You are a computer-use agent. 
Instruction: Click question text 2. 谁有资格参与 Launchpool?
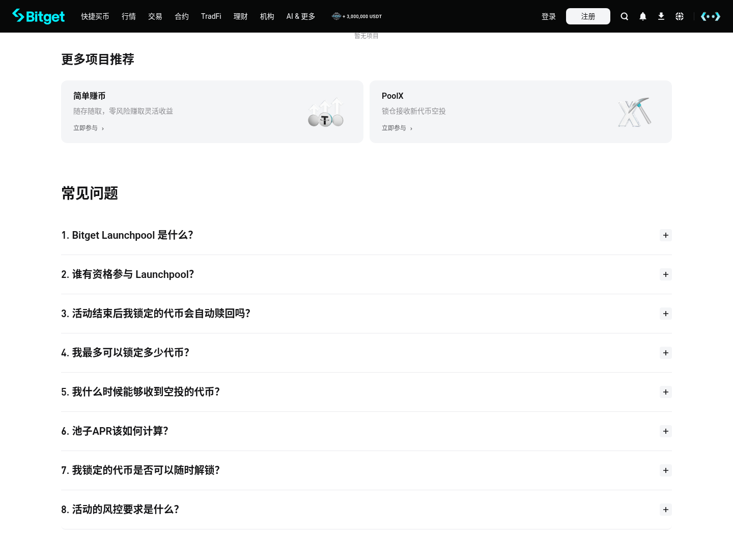pyautogui.click(x=128, y=274)
